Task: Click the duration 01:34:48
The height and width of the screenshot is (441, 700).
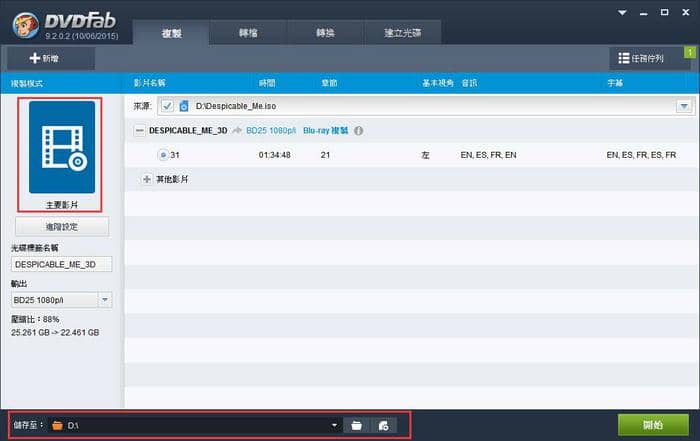Action: tap(275, 155)
